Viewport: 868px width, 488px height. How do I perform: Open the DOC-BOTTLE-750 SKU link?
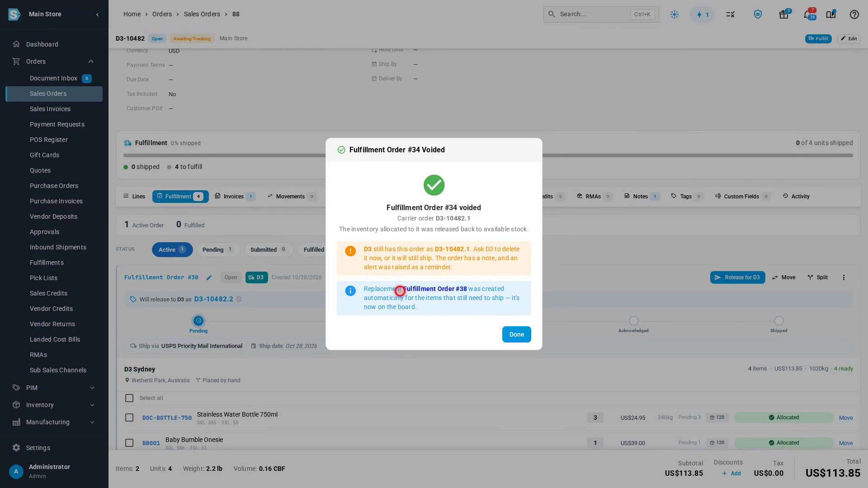(167, 418)
